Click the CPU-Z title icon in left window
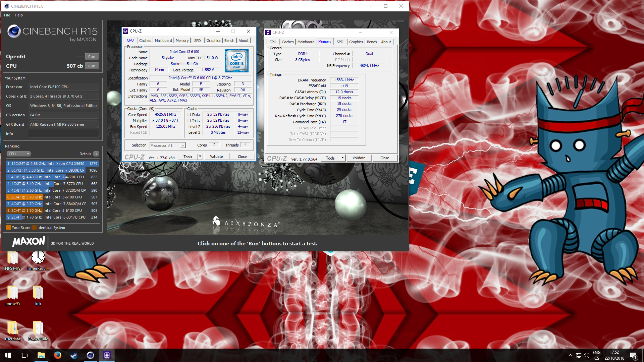This screenshot has width=644, height=362. 126,31
